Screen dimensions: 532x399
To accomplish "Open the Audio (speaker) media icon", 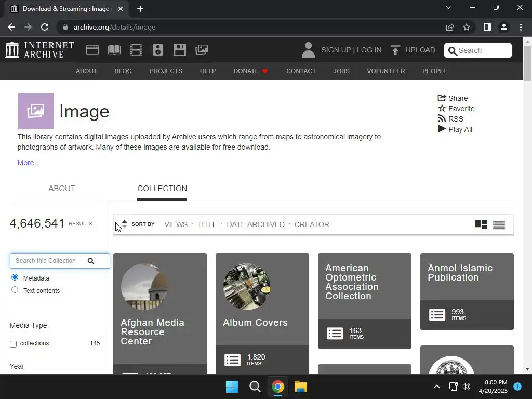I will tap(158, 50).
